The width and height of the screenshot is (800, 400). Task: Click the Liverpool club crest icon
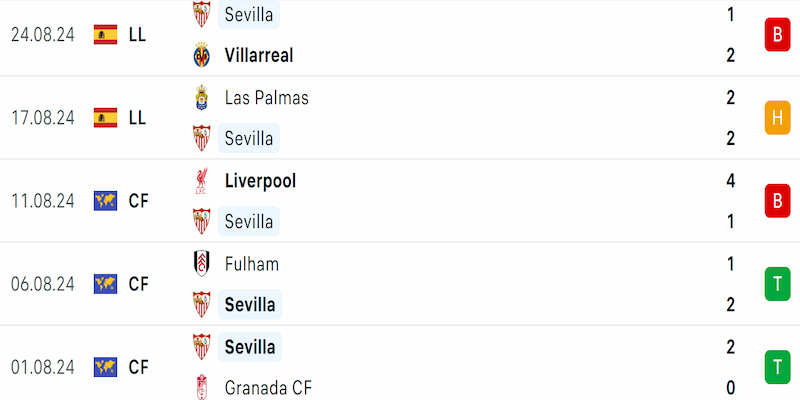pos(202,181)
